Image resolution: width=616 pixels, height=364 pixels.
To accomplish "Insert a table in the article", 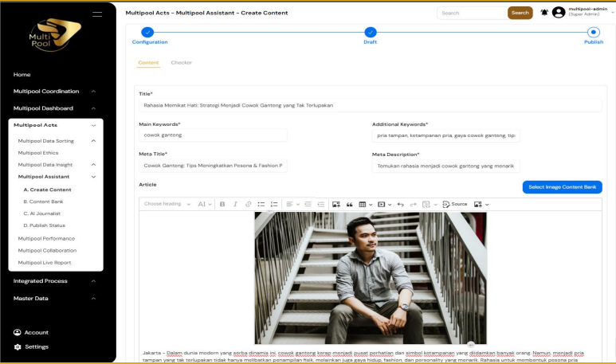I will [363, 204].
